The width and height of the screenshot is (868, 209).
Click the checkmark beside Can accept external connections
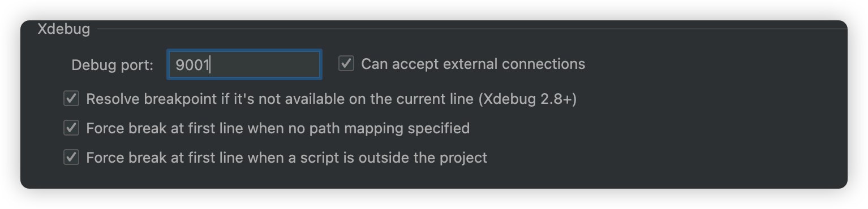click(346, 63)
